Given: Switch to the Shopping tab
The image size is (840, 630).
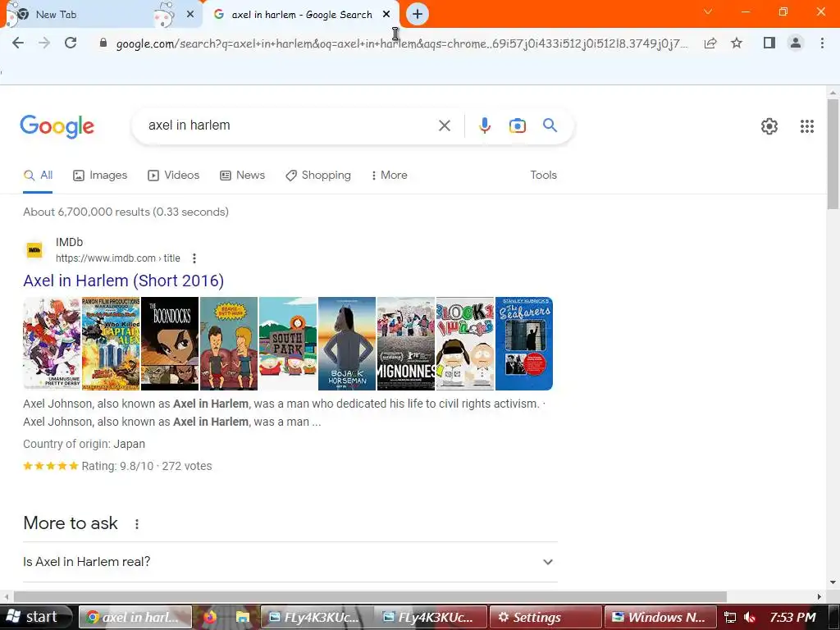Looking at the screenshot, I should pyautogui.click(x=318, y=176).
